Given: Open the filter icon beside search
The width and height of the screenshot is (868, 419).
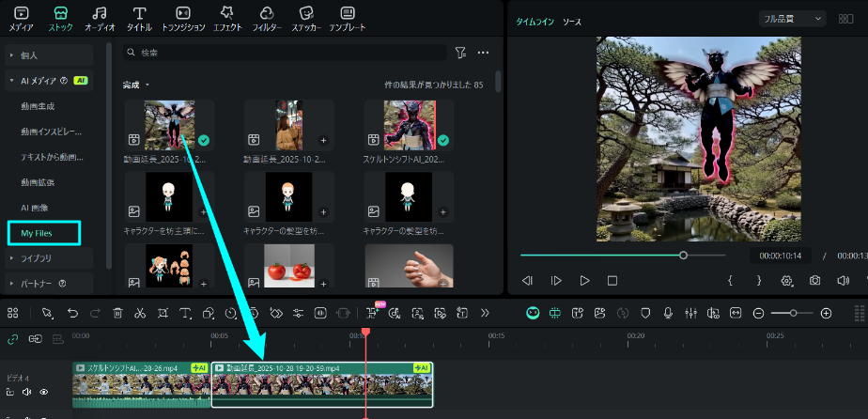Looking at the screenshot, I should 460,53.
